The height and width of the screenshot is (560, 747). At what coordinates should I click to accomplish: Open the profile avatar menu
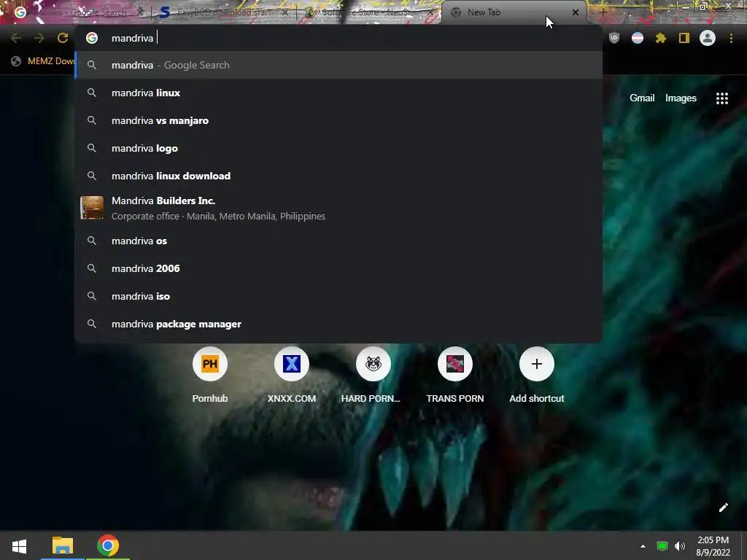pyautogui.click(x=708, y=38)
